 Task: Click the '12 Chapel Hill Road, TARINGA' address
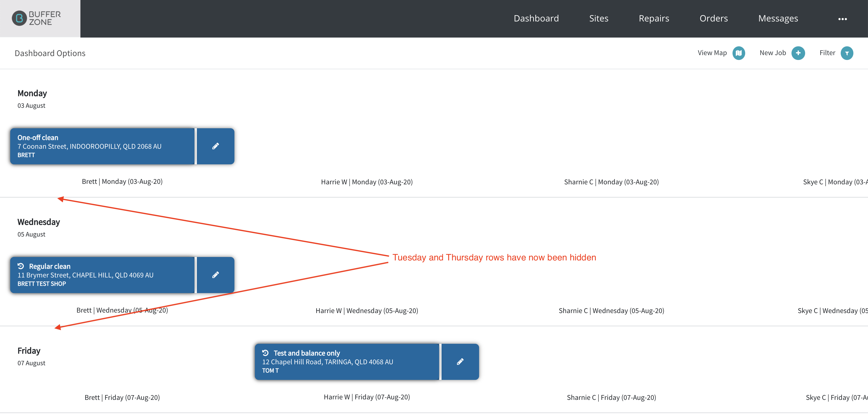pos(328,362)
